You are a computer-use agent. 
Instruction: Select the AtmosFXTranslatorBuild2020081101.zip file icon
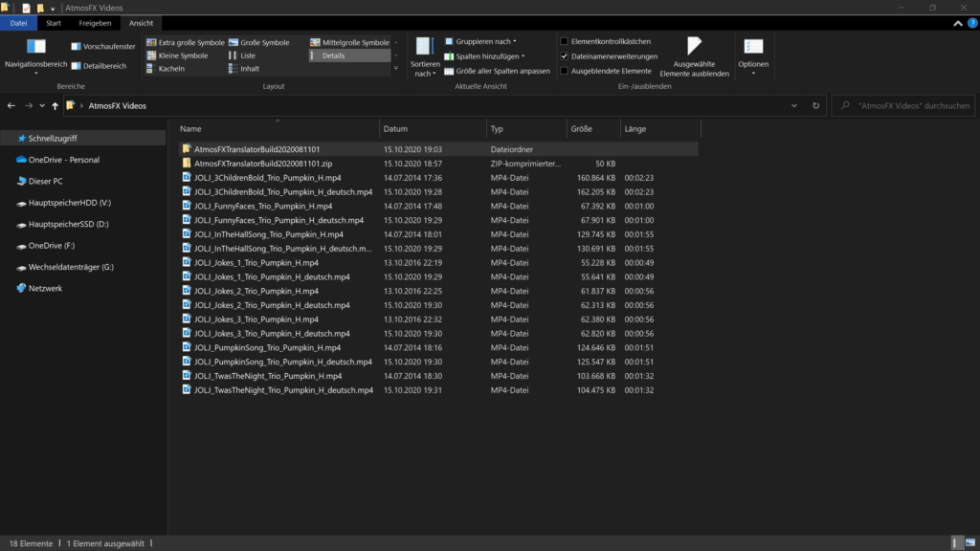(187, 163)
